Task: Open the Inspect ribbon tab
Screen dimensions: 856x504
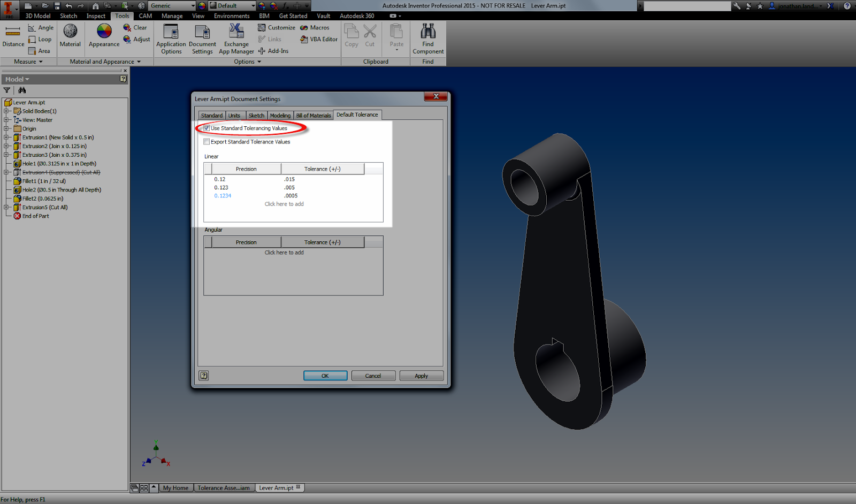Action: (x=96, y=16)
